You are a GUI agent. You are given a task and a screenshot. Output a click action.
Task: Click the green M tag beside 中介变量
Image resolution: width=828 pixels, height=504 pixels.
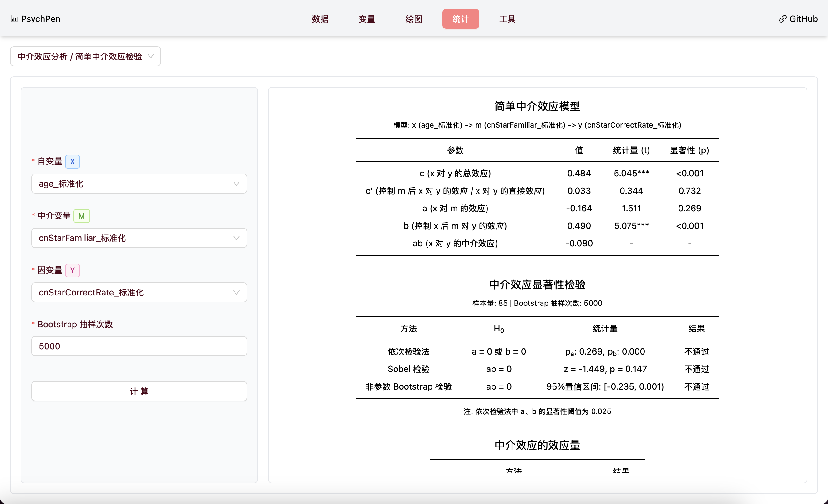(81, 216)
